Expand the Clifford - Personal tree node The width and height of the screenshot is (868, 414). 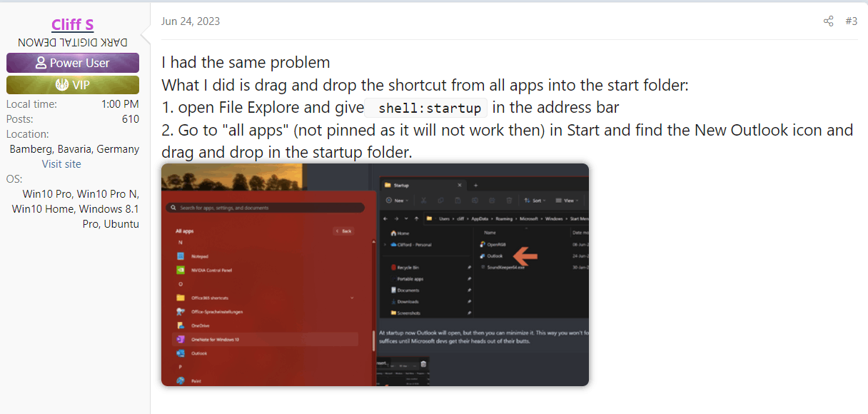(385, 244)
